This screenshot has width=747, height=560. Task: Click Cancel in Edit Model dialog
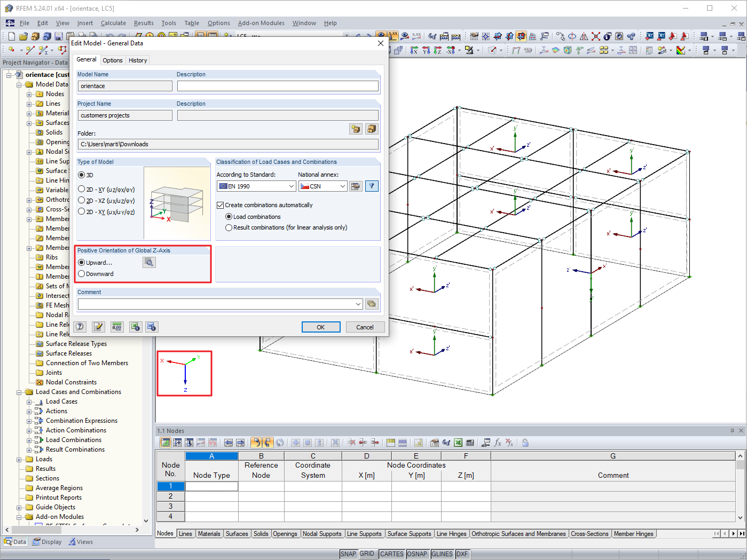click(365, 327)
